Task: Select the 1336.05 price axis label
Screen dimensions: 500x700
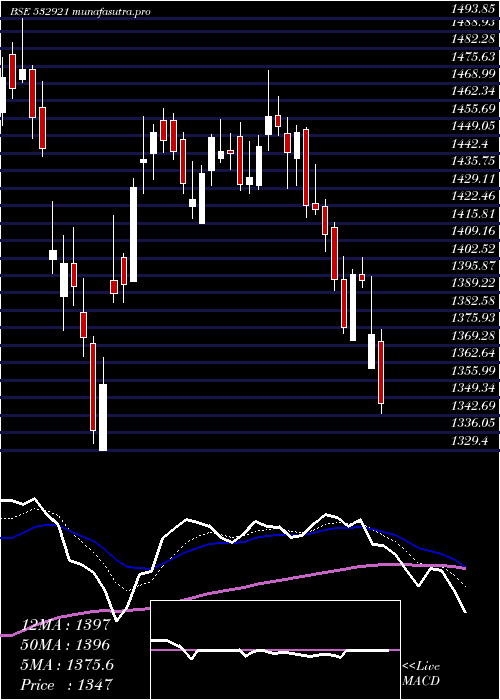Action: tap(473, 423)
